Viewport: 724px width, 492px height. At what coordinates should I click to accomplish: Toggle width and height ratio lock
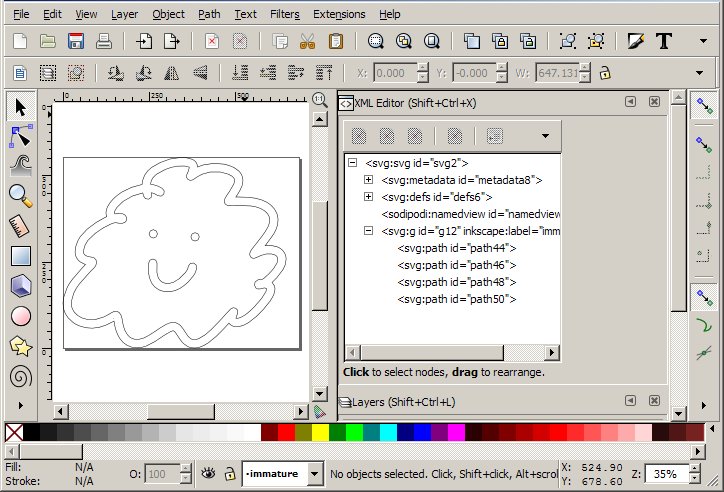point(604,73)
